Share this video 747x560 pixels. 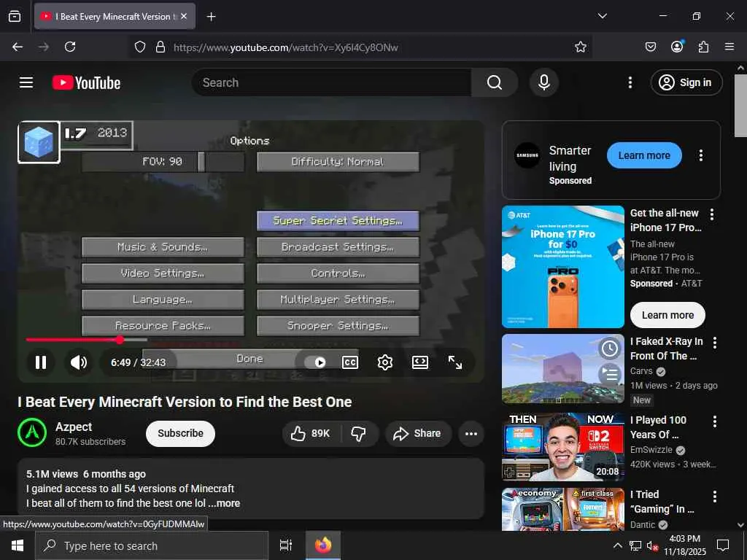pos(418,433)
